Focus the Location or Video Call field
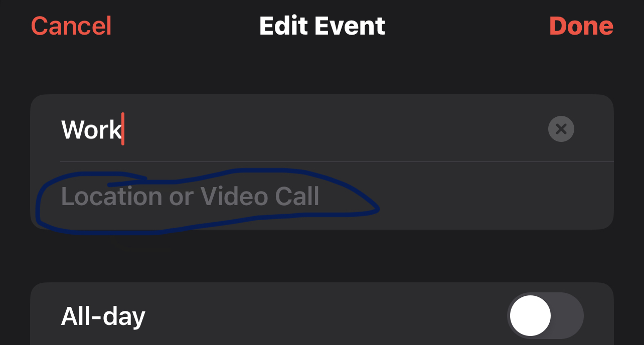Screen dimensions: 644x345 tap(190, 197)
